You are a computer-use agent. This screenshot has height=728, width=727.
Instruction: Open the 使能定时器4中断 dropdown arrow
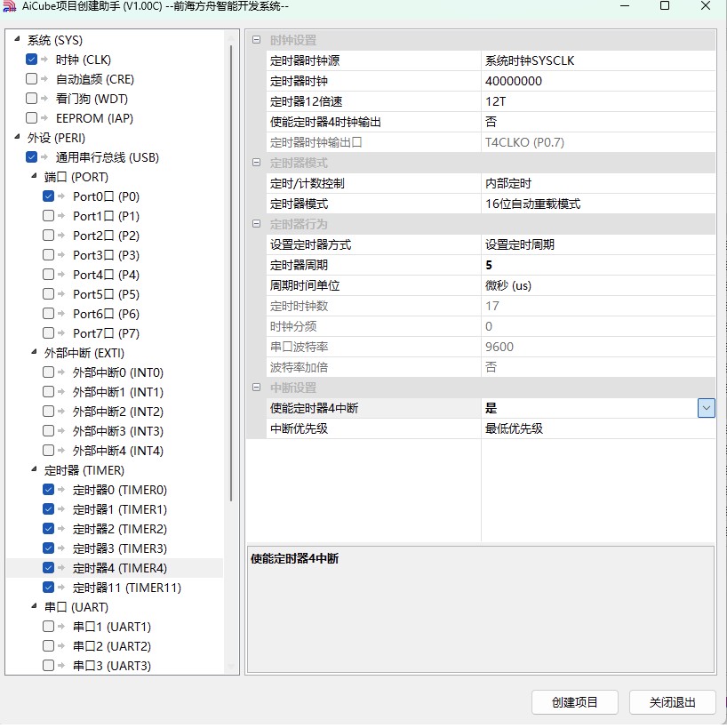click(x=706, y=408)
